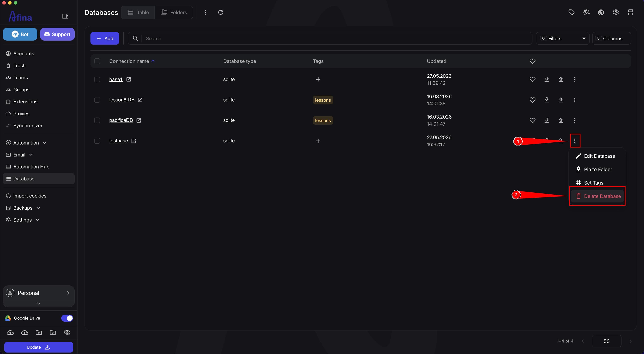644x354 pixels.
Task: Favorite the lesson8 DB database
Action: coord(532,100)
